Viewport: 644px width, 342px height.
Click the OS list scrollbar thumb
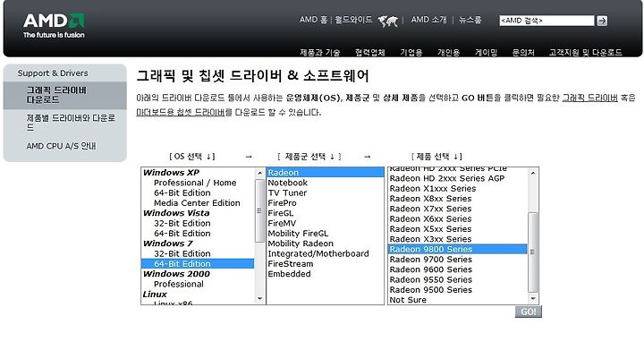[259, 211]
